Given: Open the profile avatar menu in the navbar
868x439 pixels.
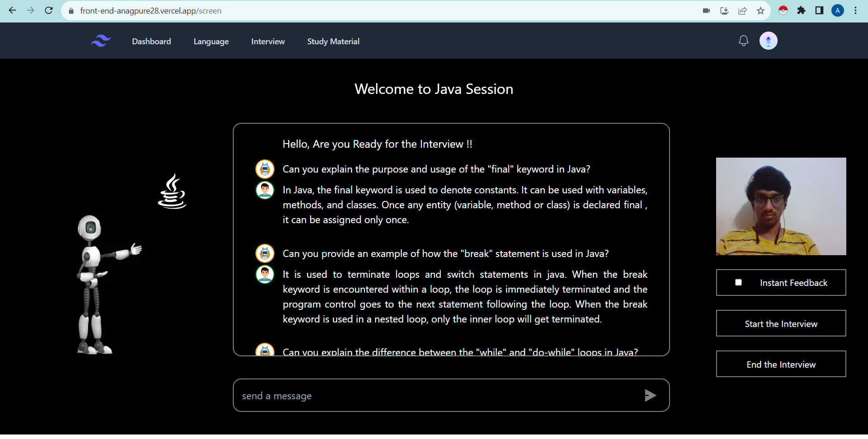Looking at the screenshot, I should [x=768, y=41].
